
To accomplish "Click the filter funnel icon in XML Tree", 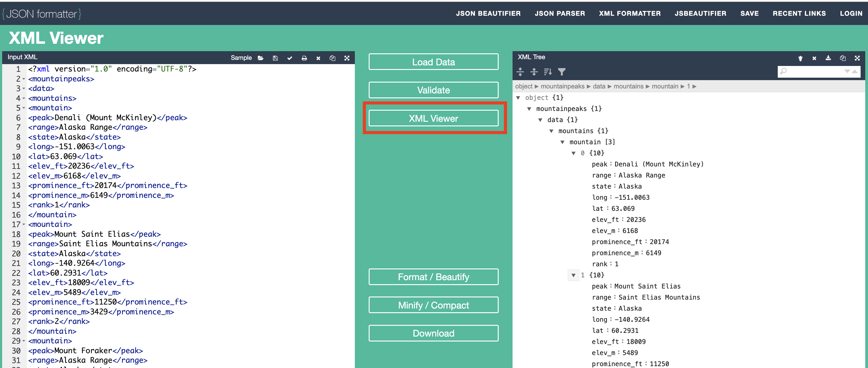I will 562,72.
